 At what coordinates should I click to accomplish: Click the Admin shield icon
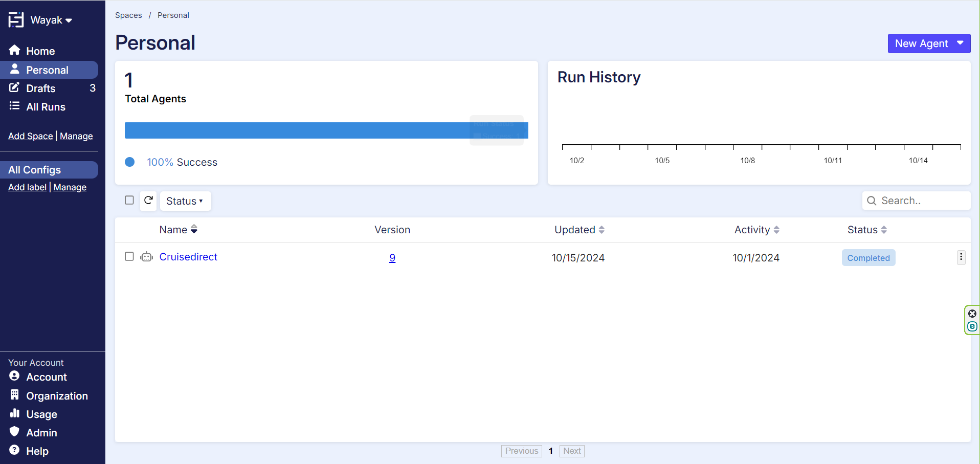tap(14, 432)
